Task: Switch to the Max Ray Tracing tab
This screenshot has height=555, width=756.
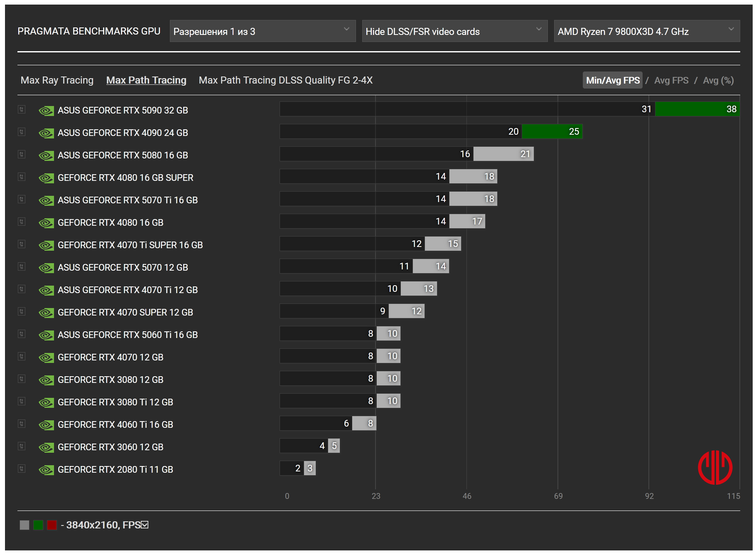Action: point(57,80)
